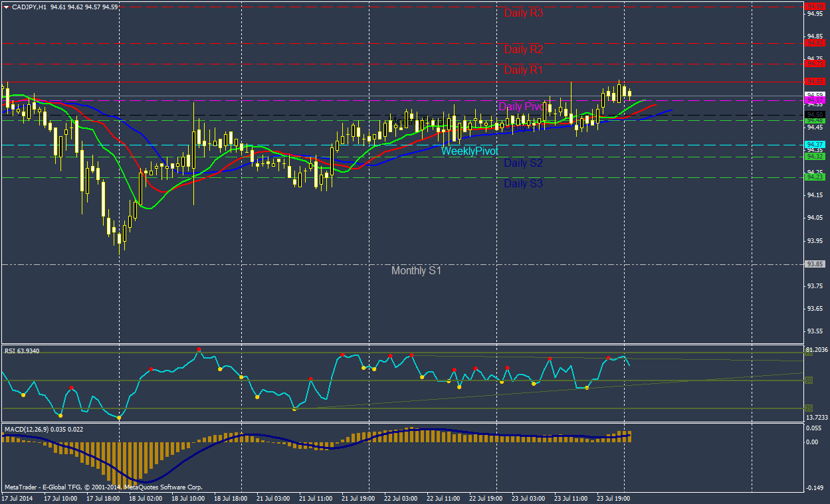Select the magenta Daily Pivot label
This screenshot has width=830, height=504.
[521, 106]
